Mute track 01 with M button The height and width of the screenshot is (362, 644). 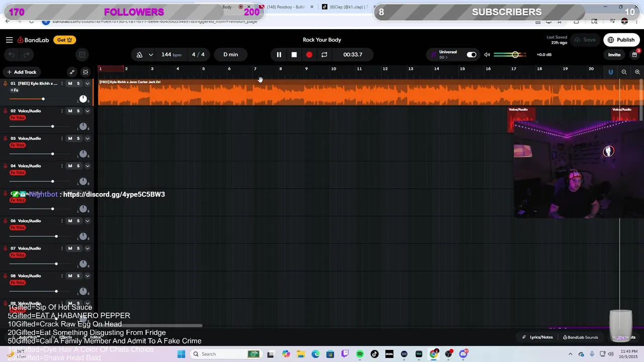(70, 83)
